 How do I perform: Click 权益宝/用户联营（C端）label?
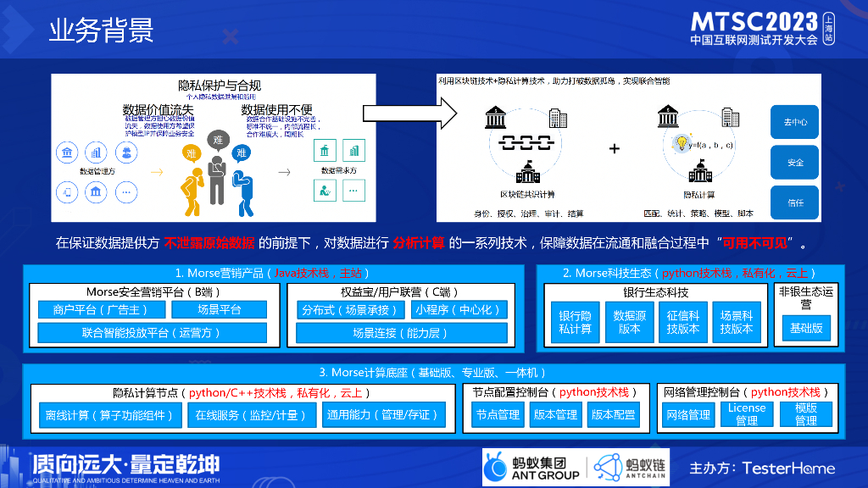[x=400, y=291]
